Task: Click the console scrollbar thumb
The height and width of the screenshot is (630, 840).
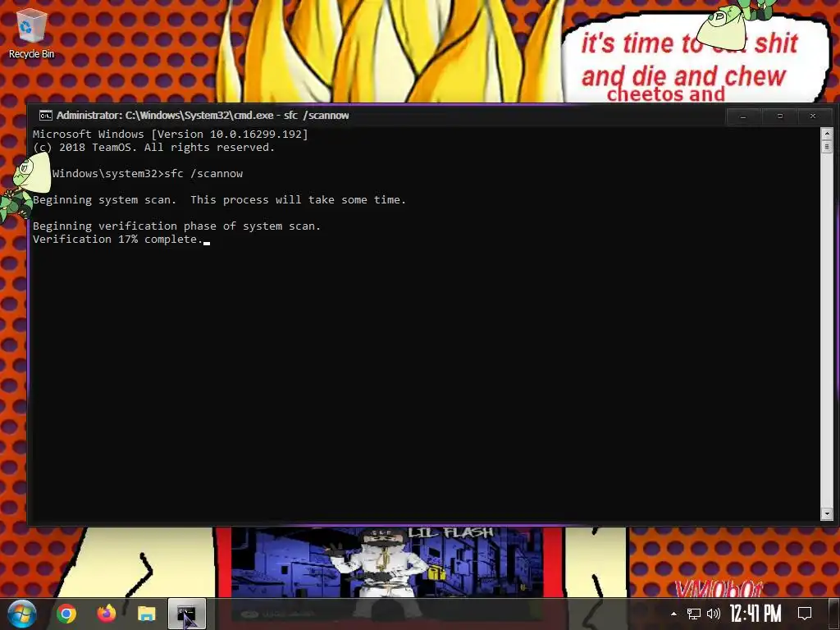Action: (x=827, y=146)
